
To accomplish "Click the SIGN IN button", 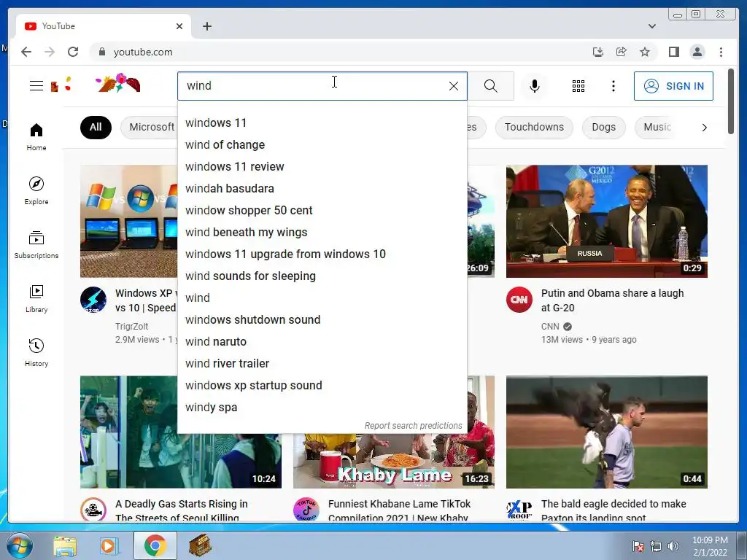I will coord(673,86).
